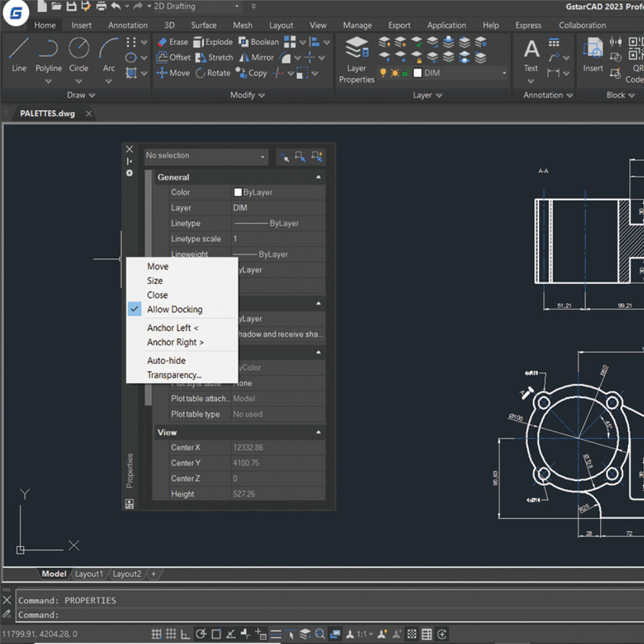Click the Properties palette settings gear icon
Image resolution: width=644 pixels, height=644 pixels.
tap(129, 173)
